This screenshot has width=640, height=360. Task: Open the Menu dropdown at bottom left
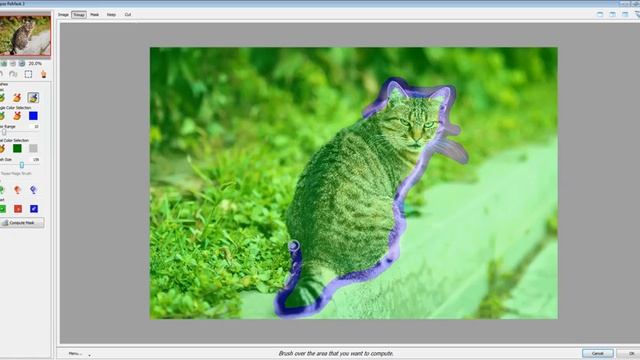click(79, 354)
